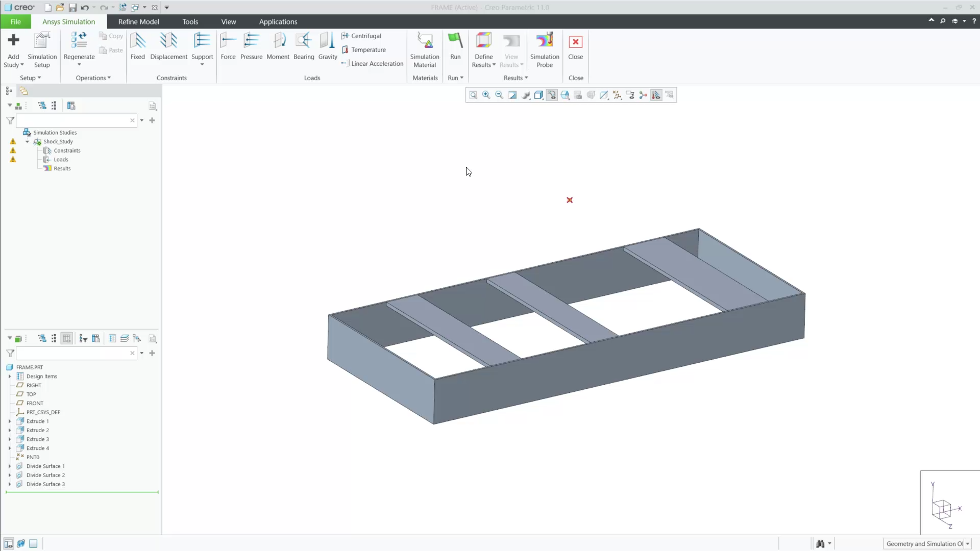
Task: Select the Zoom Out tool
Action: [x=499, y=95]
